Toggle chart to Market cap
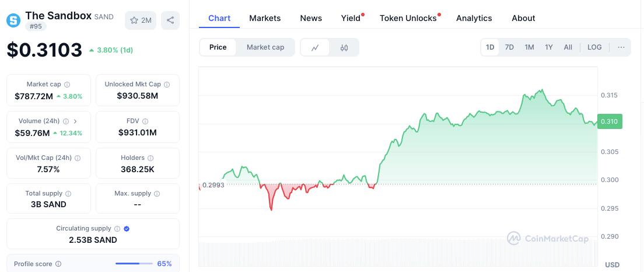 [265, 47]
